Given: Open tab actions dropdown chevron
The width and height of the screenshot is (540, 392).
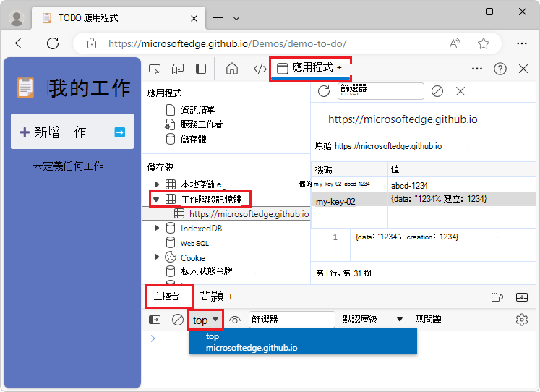Looking at the screenshot, I should coord(236,18).
